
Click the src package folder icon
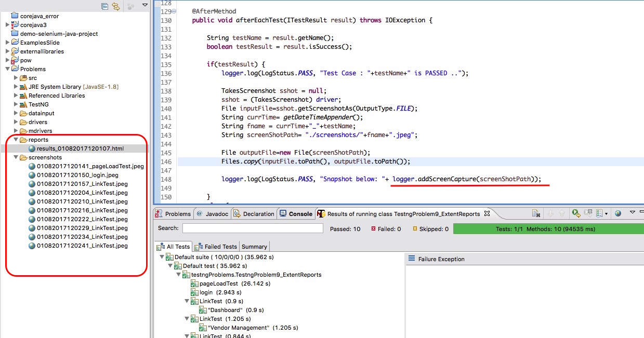click(x=23, y=78)
